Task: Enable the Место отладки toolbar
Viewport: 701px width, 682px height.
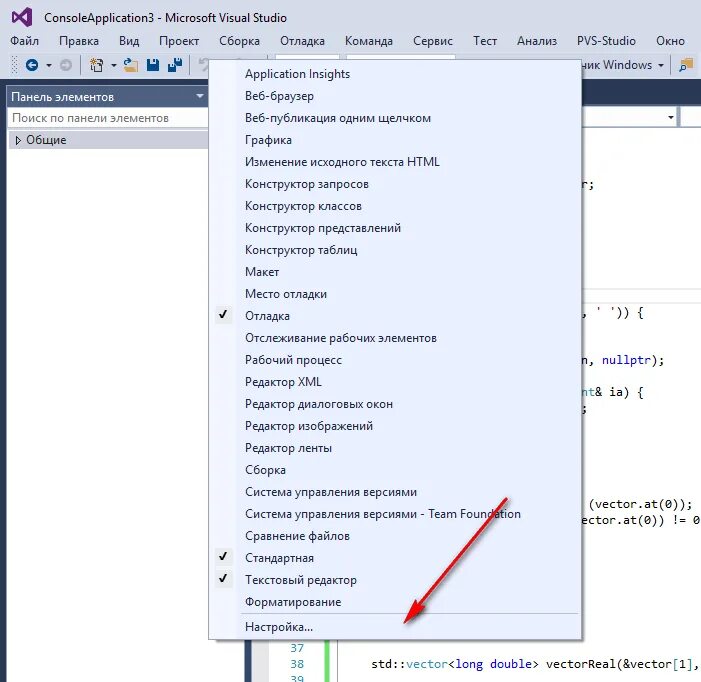Action: pos(396,294)
